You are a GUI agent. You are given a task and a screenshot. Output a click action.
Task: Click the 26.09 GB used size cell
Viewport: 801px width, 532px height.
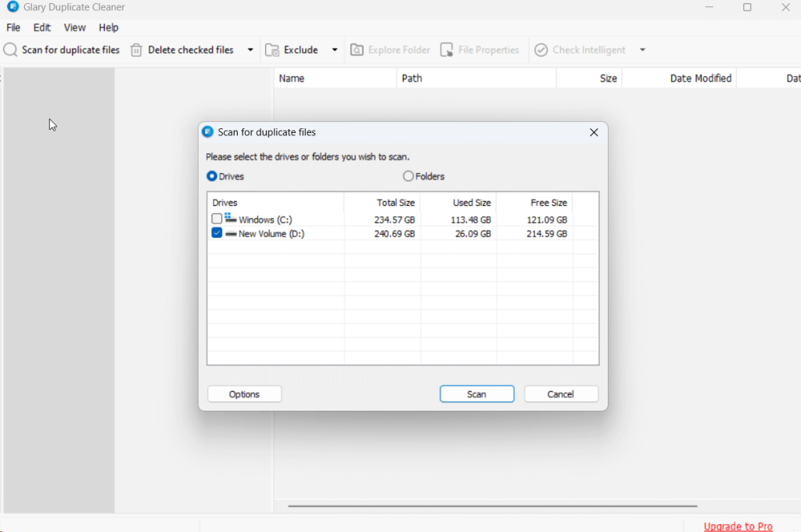click(x=473, y=234)
